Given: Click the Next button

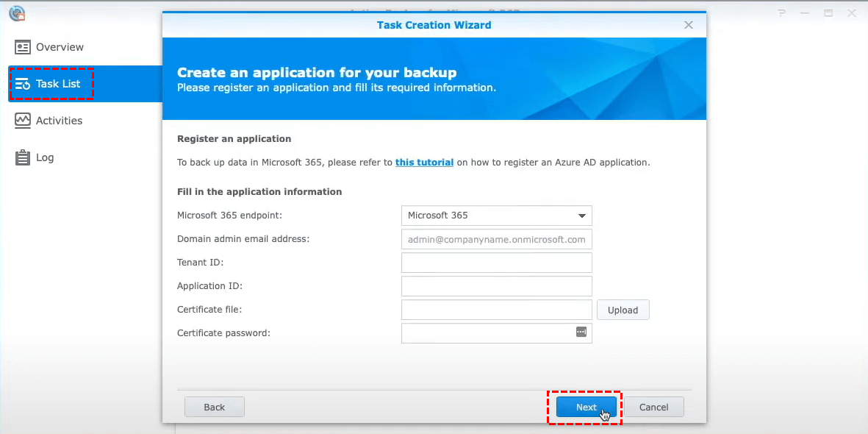Looking at the screenshot, I should [x=586, y=407].
